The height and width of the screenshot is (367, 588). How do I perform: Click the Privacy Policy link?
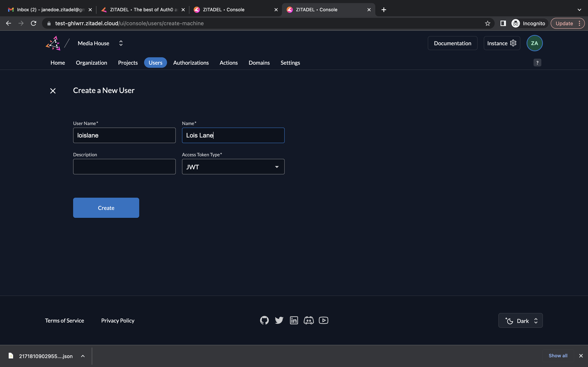click(118, 320)
